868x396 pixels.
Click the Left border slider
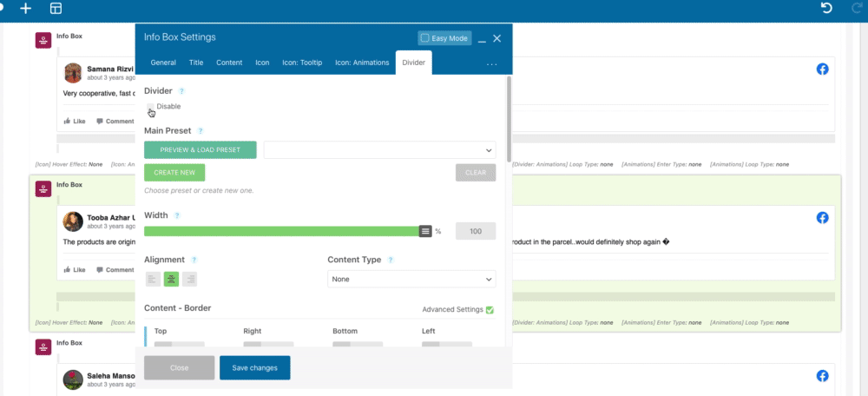coord(447,344)
